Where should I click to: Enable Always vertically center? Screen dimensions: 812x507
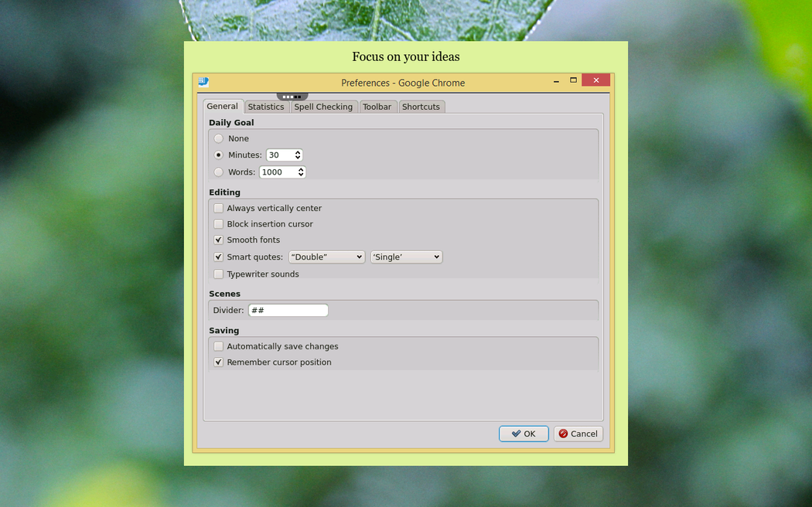coord(219,209)
